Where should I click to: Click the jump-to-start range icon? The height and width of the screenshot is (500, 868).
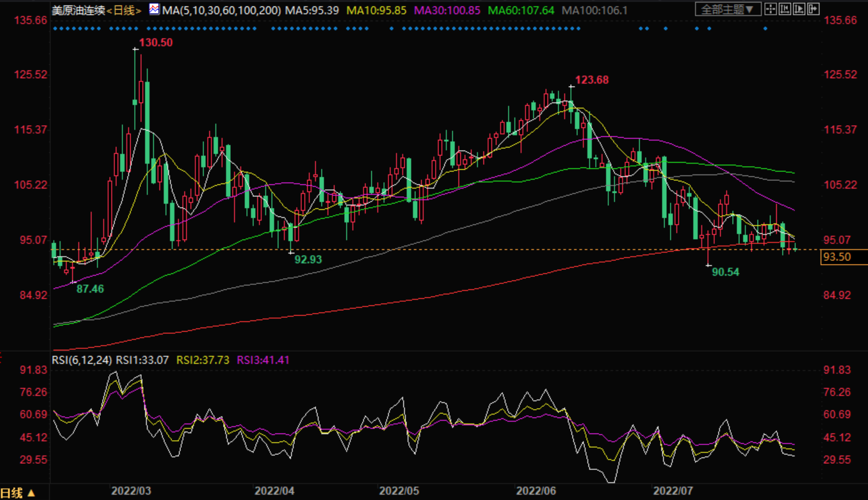784,9
